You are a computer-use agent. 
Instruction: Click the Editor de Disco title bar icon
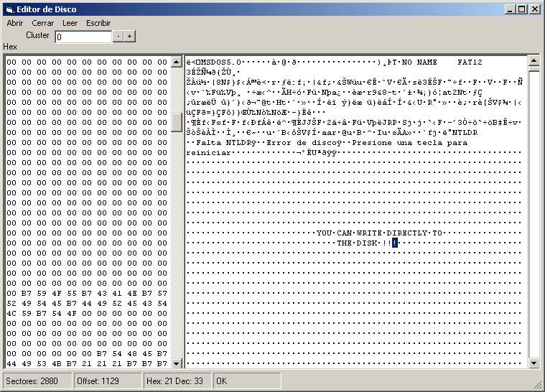pyautogui.click(x=9, y=9)
